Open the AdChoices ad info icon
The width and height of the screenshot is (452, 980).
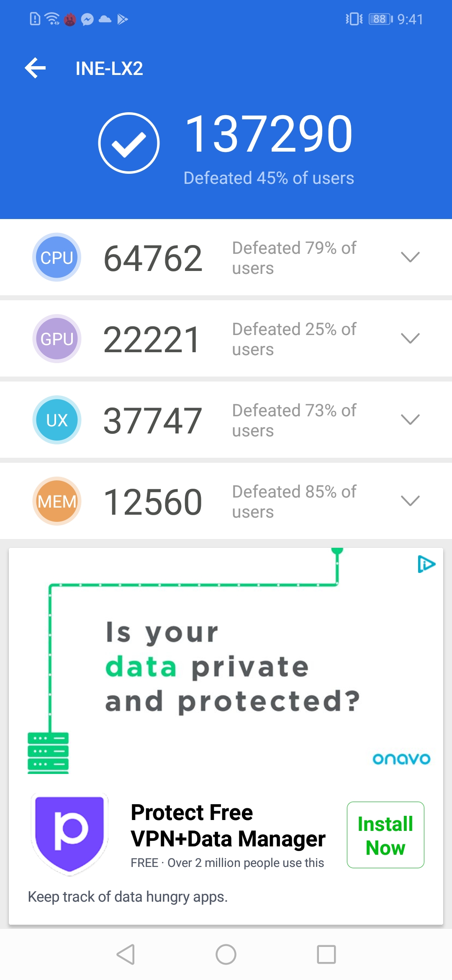[426, 565]
